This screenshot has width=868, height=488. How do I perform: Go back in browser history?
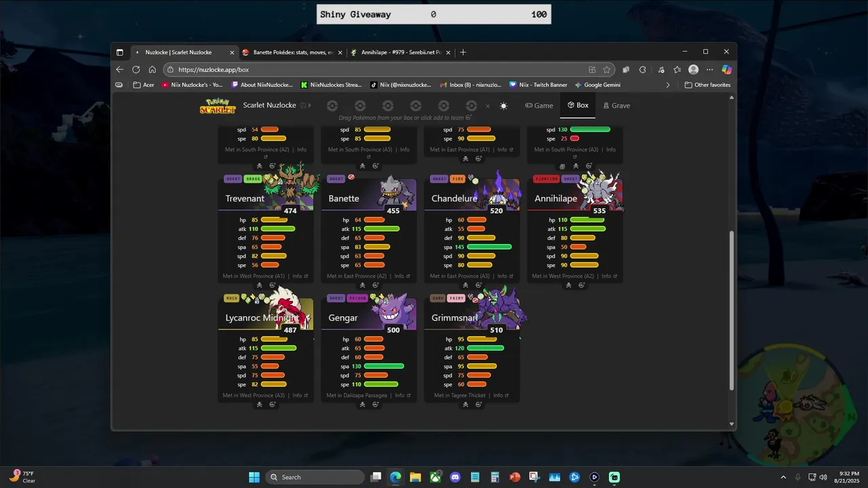click(x=120, y=69)
